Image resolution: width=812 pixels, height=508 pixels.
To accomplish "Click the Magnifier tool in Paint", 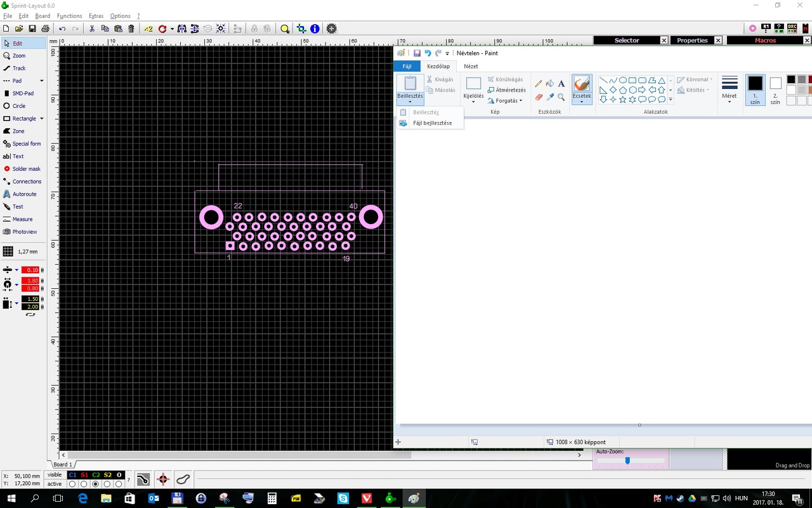I will pyautogui.click(x=561, y=97).
